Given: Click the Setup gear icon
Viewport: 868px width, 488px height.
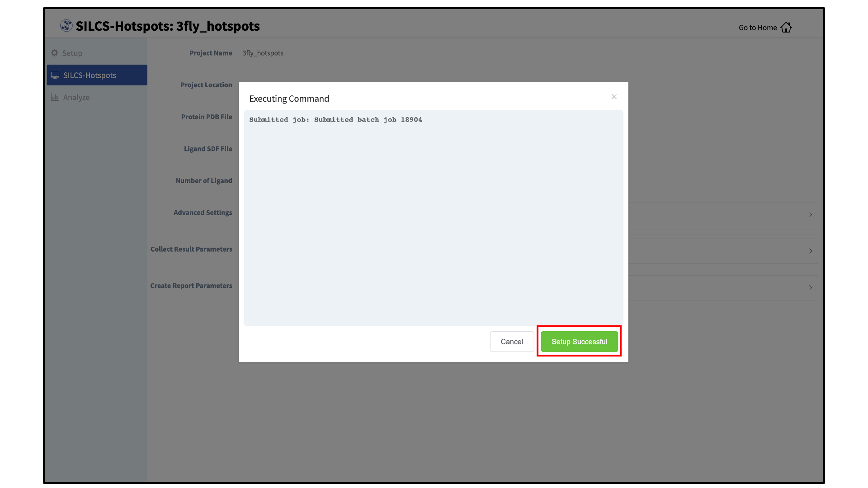Looking at the screenshot, I should [x=55, y=53].
